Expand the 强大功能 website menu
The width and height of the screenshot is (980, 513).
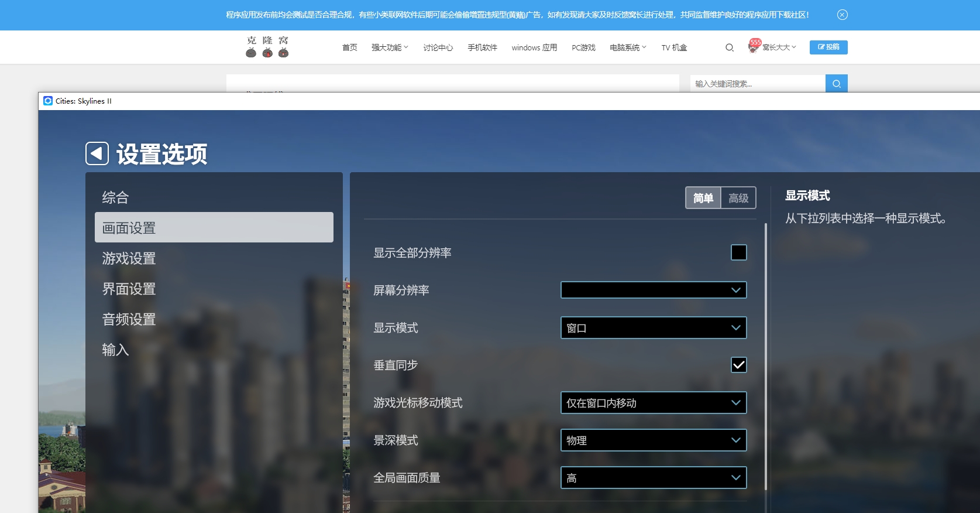point(390,47)
